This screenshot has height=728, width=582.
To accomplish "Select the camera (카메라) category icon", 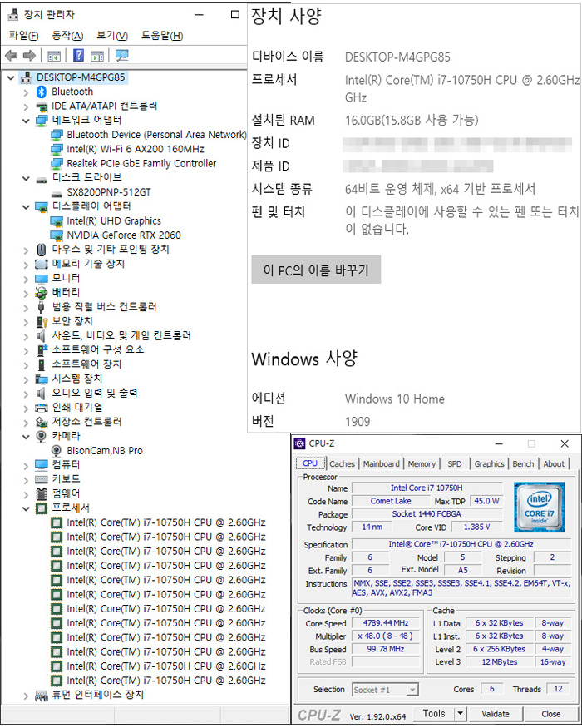I will (42, 436).
